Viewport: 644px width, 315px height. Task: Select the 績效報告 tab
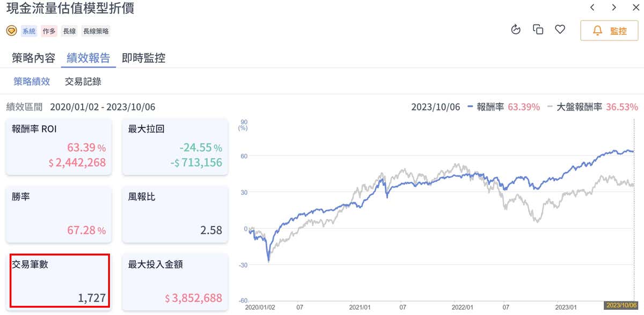point(89,58)
